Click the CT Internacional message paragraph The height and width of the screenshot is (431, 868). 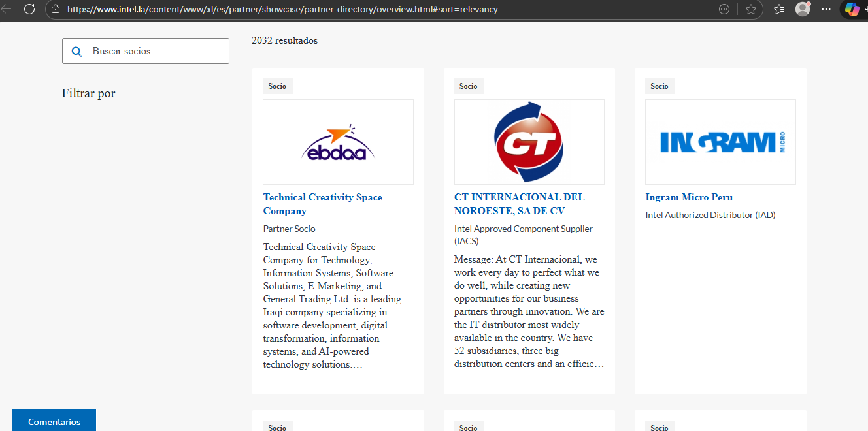pos(529,311)
